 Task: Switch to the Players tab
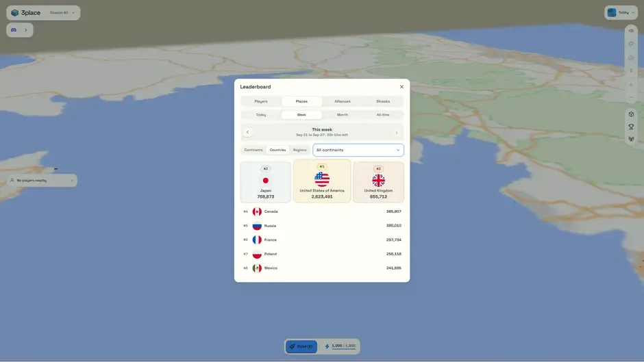click(x=261, y=101)
